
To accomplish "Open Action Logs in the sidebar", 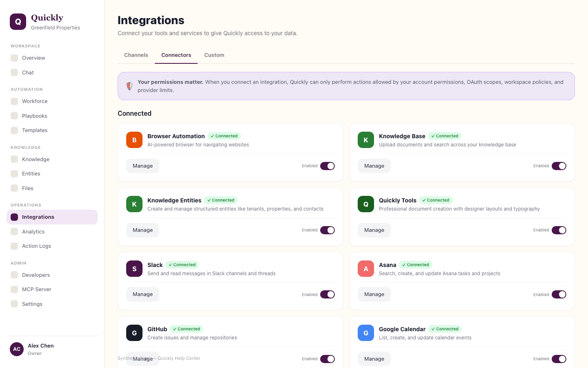I will point(52,246).
